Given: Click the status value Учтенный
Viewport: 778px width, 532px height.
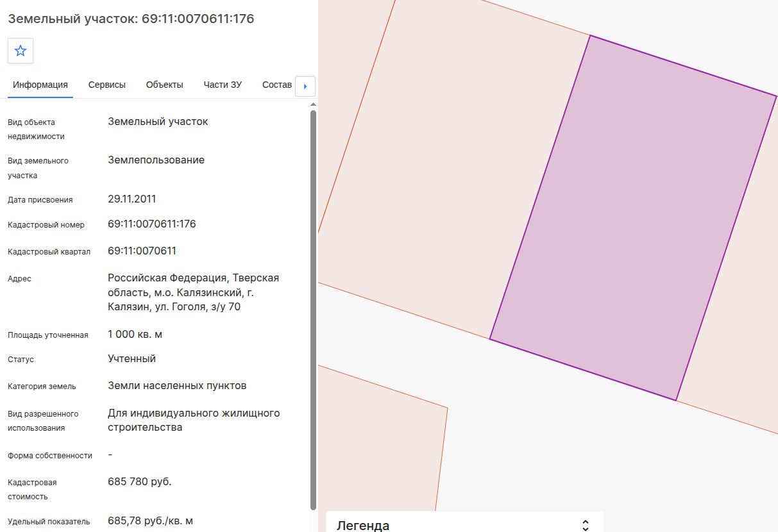Looking at the screenshot, I should tap(131, 359).
